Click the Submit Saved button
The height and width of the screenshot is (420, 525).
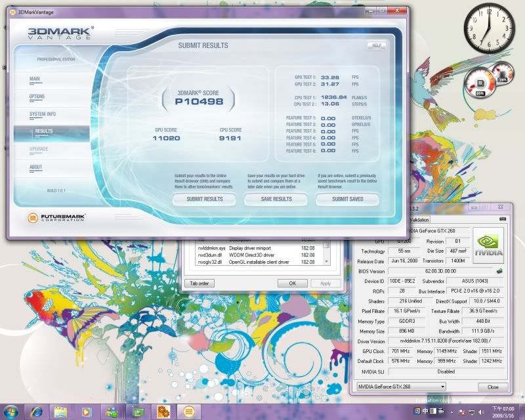tap(348, 199)
